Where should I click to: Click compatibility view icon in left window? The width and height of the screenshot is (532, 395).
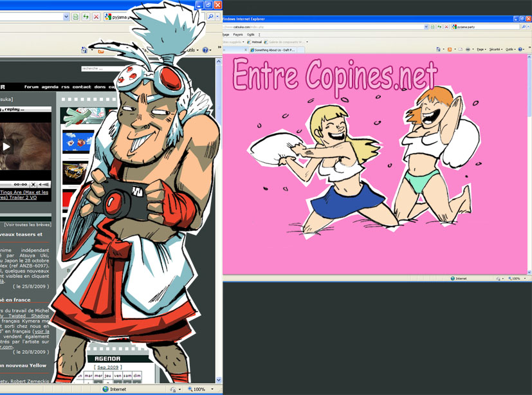tap(76, 17)
